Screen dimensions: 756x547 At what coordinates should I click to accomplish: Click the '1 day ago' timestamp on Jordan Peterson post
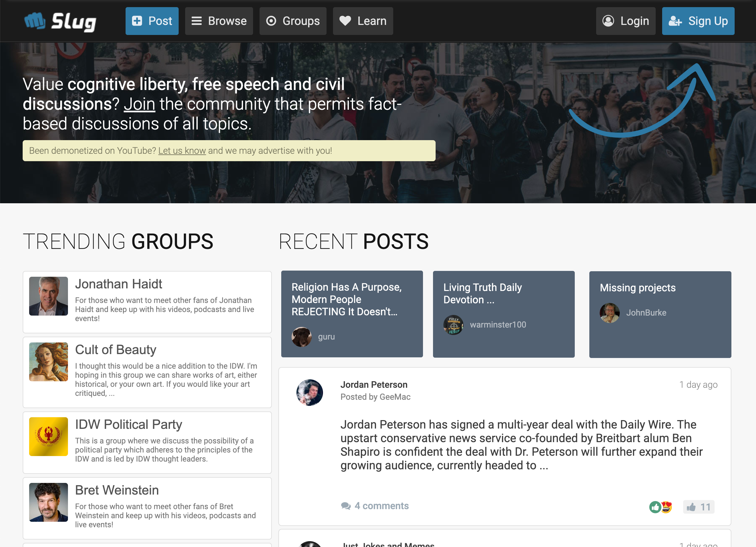coord(698,385)
